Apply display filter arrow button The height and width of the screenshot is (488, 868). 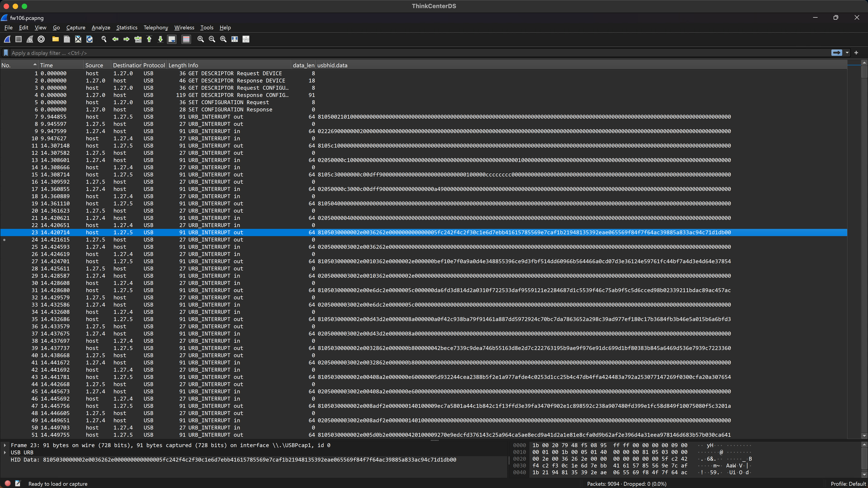coord(837,53)
